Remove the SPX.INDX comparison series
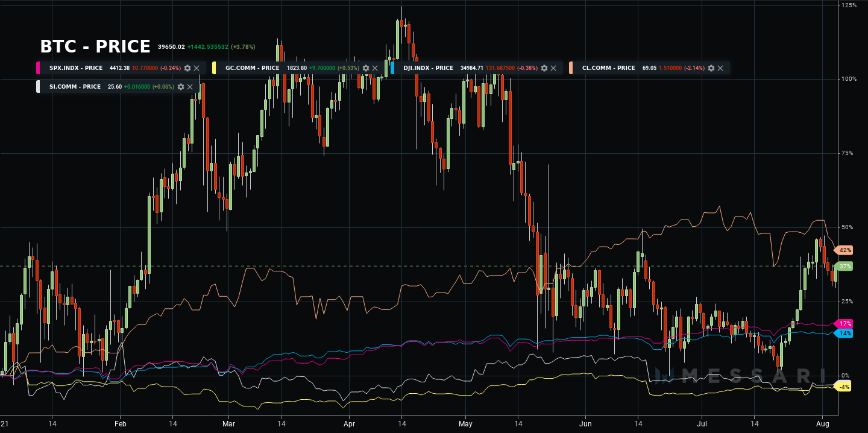This screenshot has height=433, width=868. 197,68
